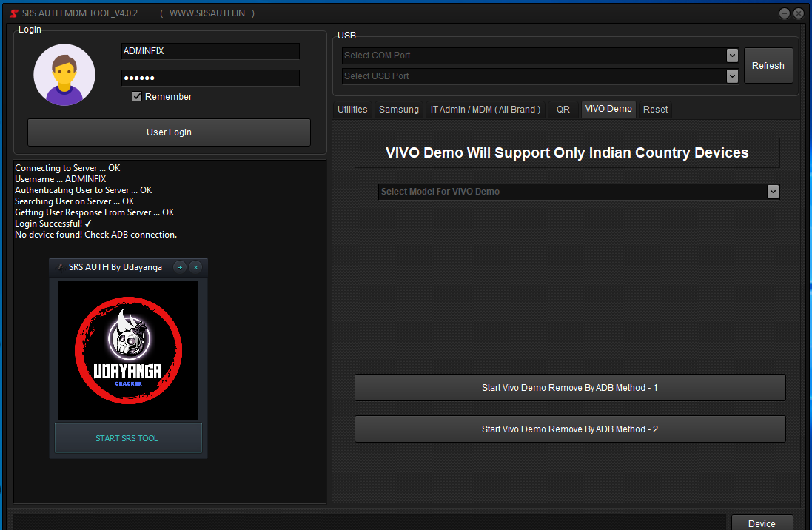Click the plus button in SRS AUTH By Udayanga window
This screenshot has height=530, width=812.
click(x=180, y=267)
